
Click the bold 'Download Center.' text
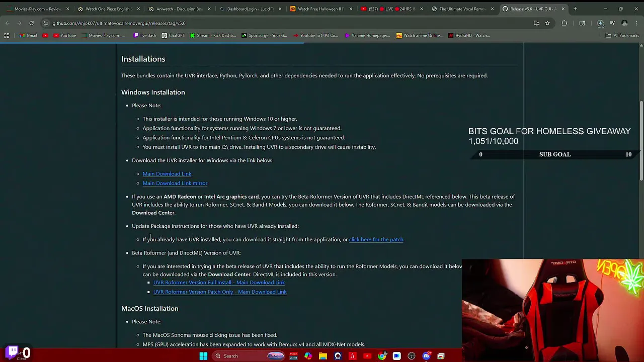pos(153,213)
